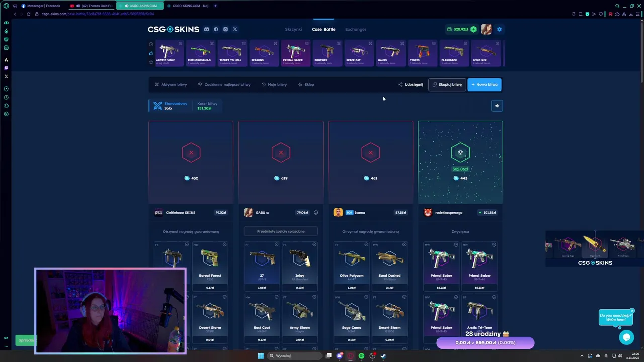The width and height of the screenshot is (644, 362).
Task: Click the losing X badge above 461
Action: 371,152
